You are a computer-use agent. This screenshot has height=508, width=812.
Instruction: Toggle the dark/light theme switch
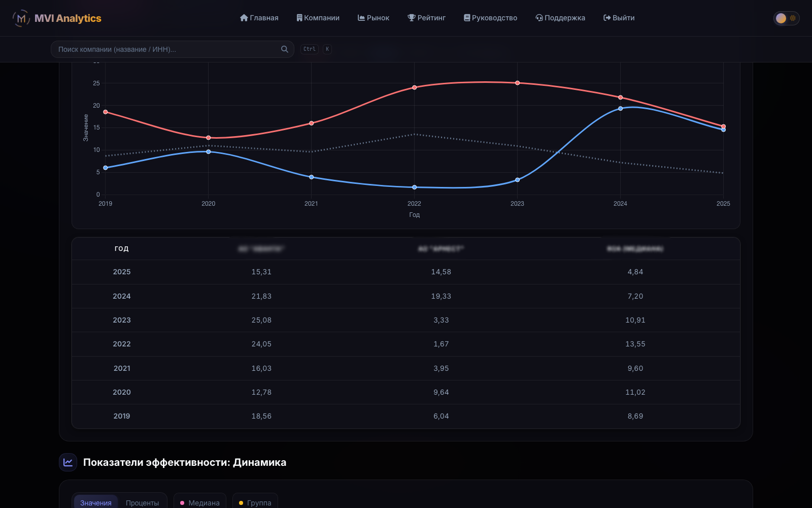(x=786, y=18)
